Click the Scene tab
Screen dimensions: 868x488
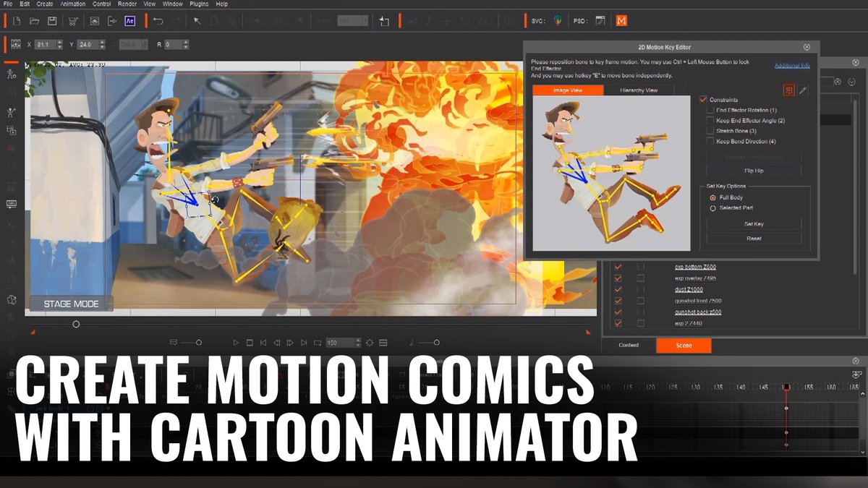[684, 346]
